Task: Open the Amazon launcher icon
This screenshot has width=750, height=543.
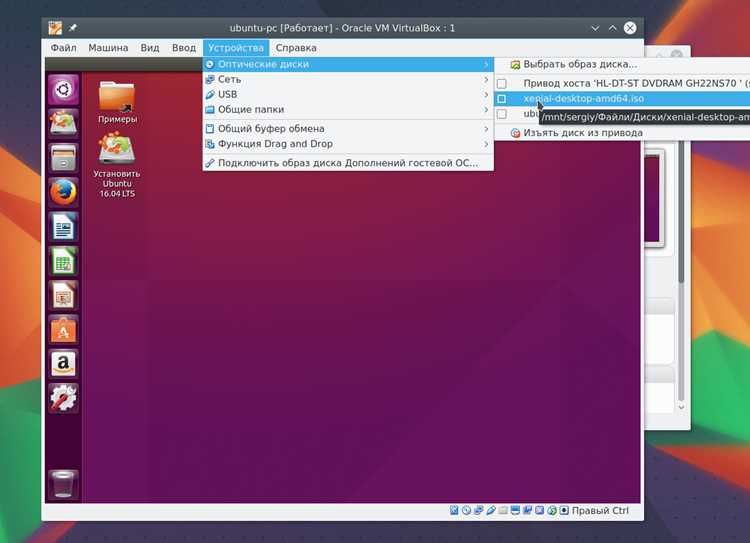Action: [x=63, y=364]
